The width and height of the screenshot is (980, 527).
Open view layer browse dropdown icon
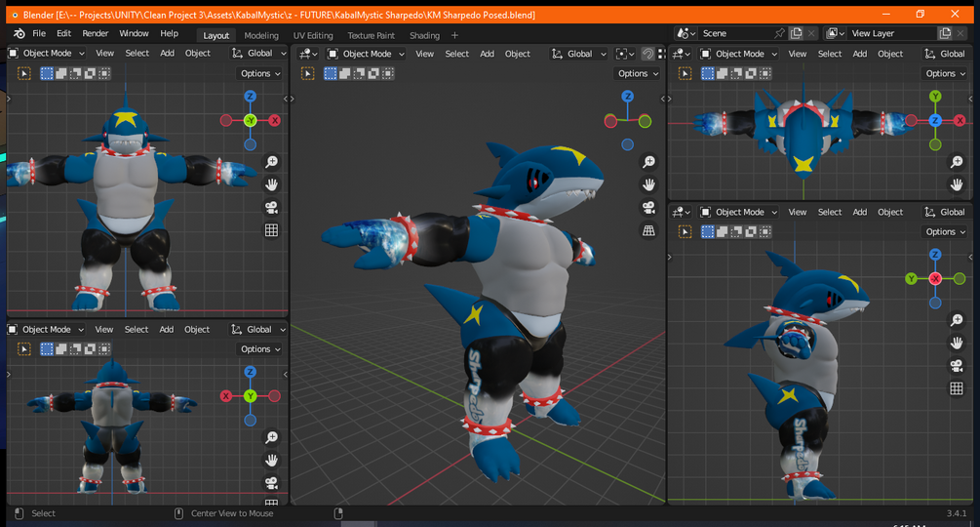coord(835,33)
